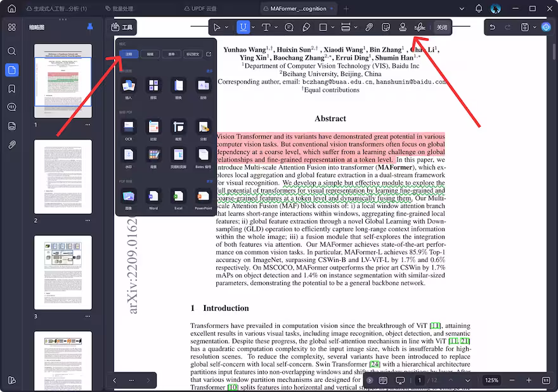This screenshot has width=558, height=392.
Task: Open the highlighter tool dropdown
Action: (252, 27)
